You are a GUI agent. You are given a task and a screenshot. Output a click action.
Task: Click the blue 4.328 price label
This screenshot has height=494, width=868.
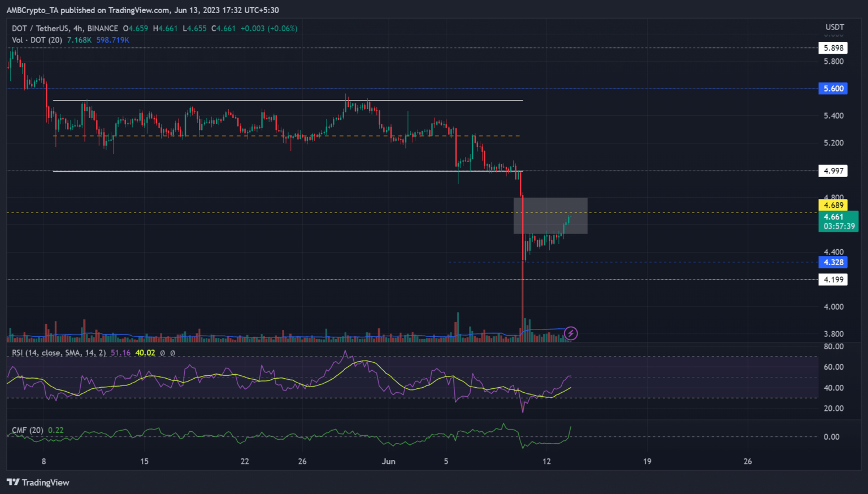click(833, 262)
